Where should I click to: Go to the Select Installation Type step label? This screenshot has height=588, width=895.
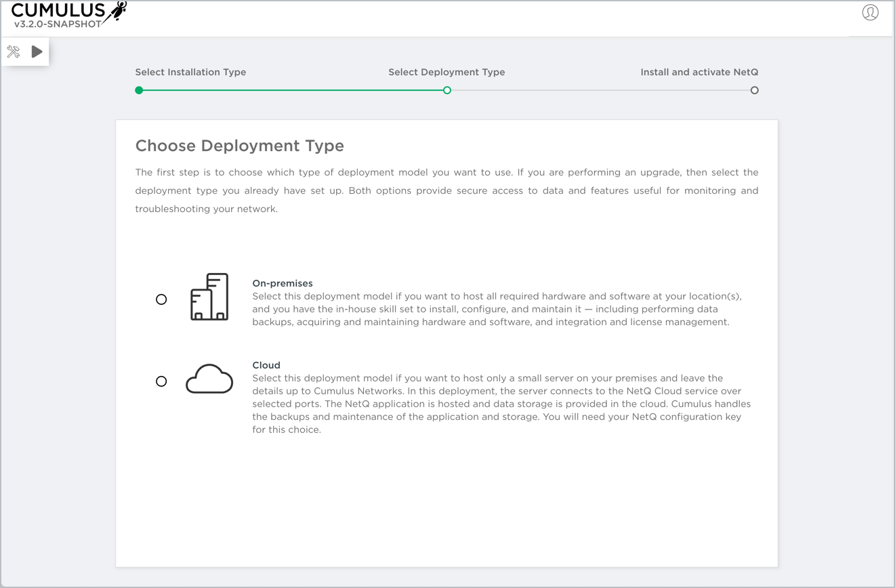click(x=190, y=72)
